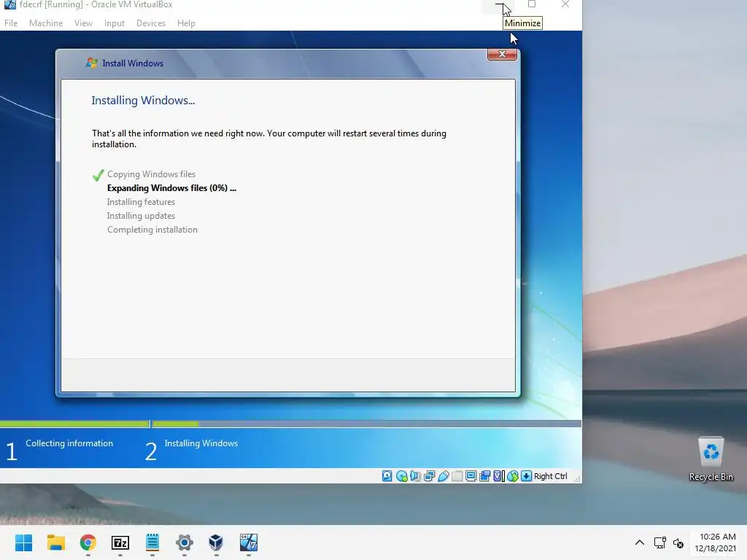Click the Installing features step text
This screenshot has width=747, height=560.
tap(141, 202)
